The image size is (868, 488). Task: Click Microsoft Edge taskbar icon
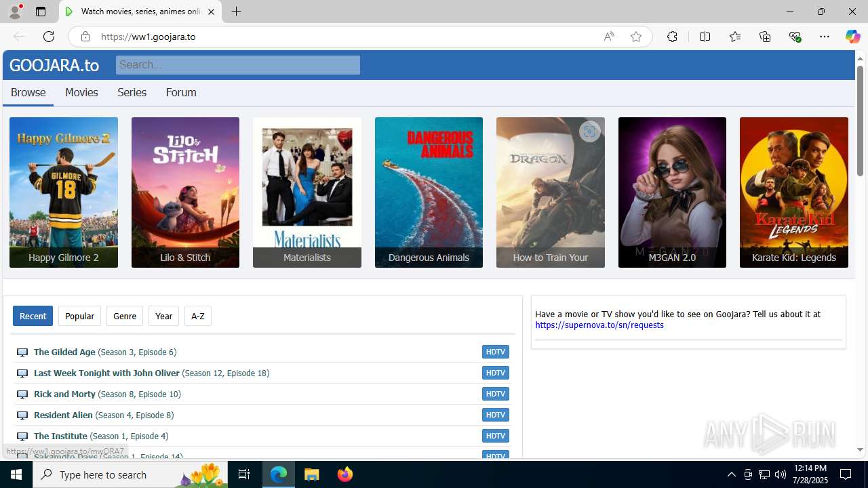point(279,474)
